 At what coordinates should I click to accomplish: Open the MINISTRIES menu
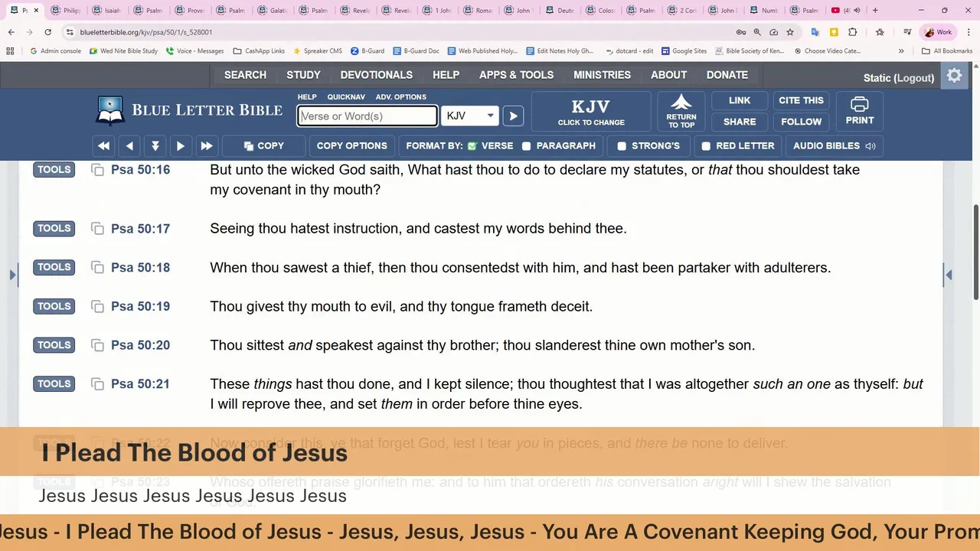point(602,75)
